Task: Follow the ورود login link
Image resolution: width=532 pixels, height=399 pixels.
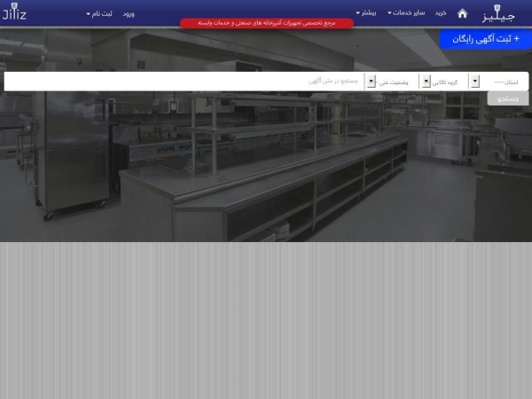Action: (x=128, y=14)
